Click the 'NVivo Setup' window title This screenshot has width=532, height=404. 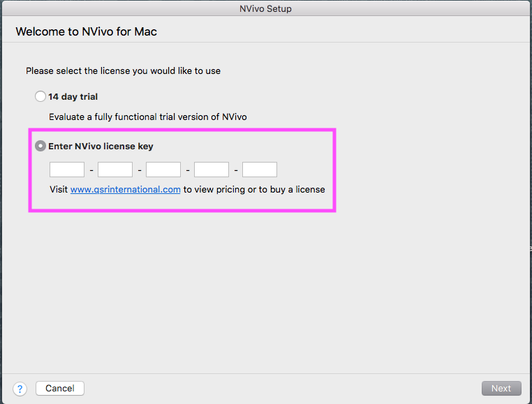[x=266, y=8]
